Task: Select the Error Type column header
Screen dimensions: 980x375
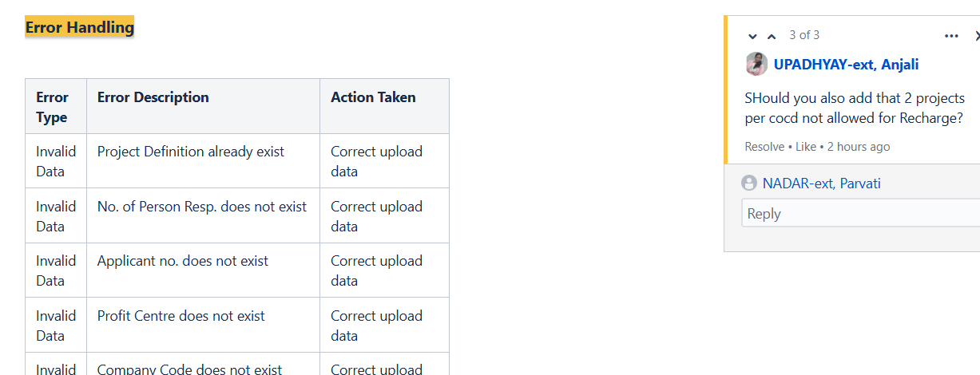Action: pyautogui.click(x=53, y=107)
